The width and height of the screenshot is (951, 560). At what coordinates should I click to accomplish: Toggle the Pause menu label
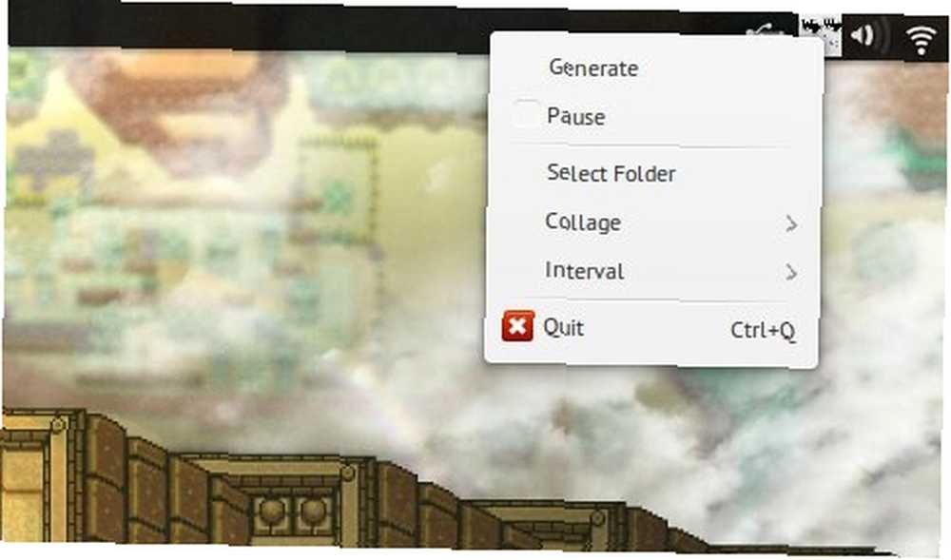click(x=575, y=116)
